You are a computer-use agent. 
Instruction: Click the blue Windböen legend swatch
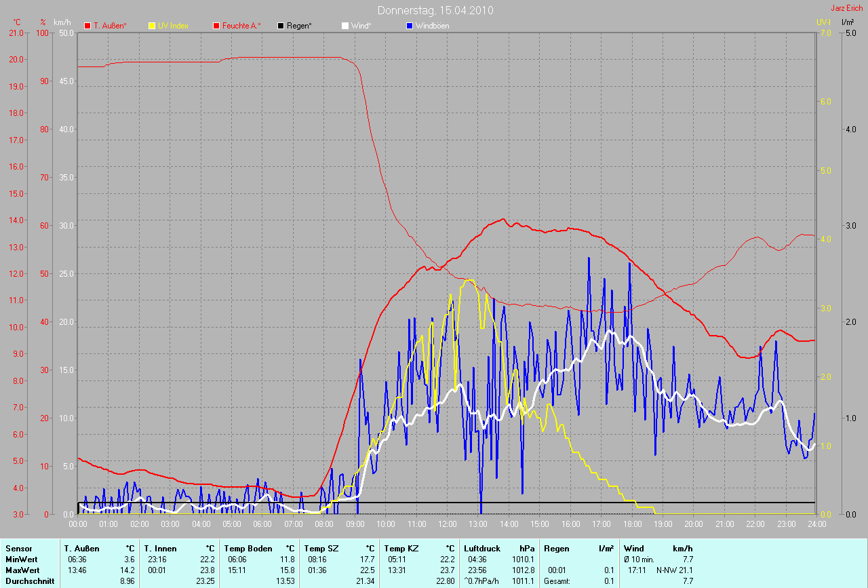click(x=410, y=26)
